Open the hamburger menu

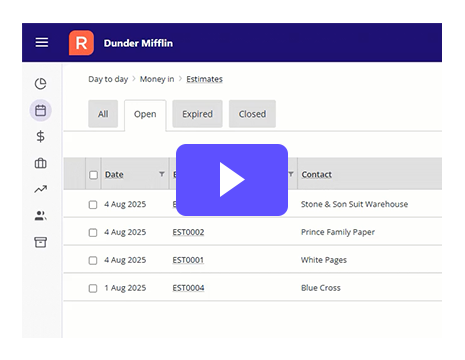click(x=42, y=42)
